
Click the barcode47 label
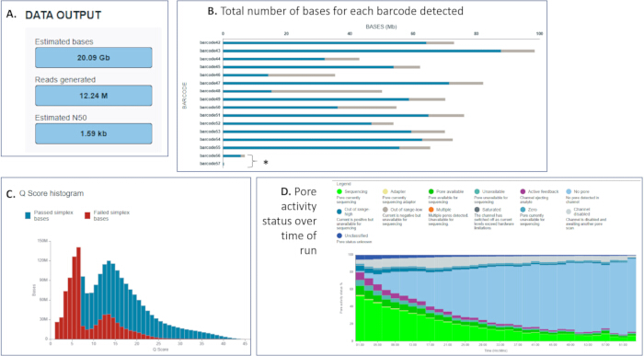pyautogui.click(x=211, y=83)
